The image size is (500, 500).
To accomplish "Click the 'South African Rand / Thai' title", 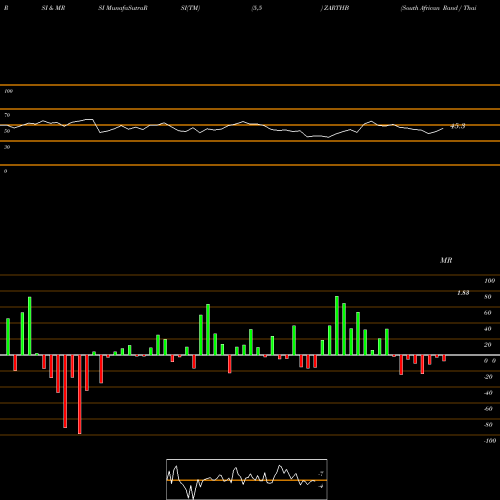I will (438, 8).
